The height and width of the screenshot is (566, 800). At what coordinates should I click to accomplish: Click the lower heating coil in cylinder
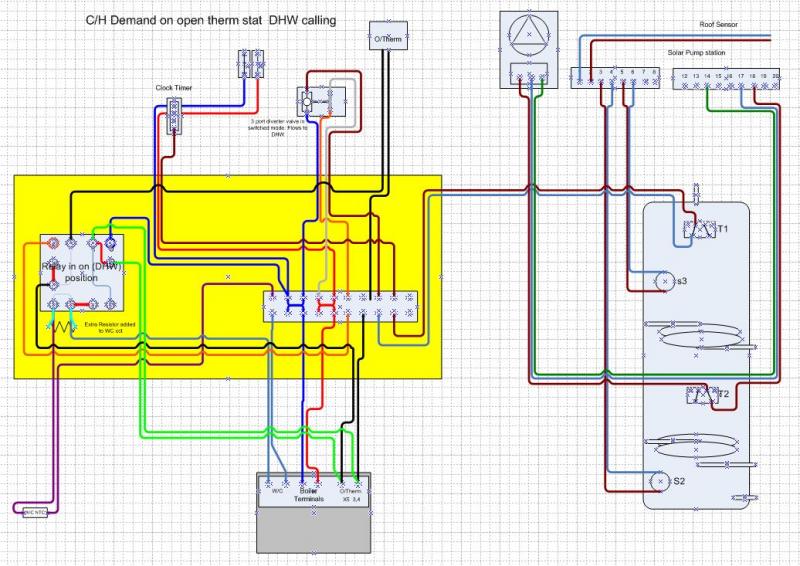(699, 447)
